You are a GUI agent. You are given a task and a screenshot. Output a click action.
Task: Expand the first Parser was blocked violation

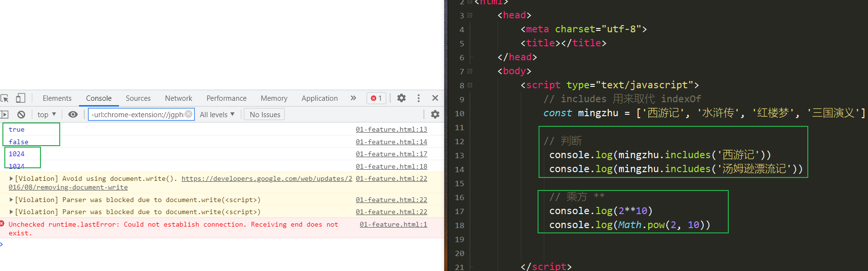click(11, 200)
